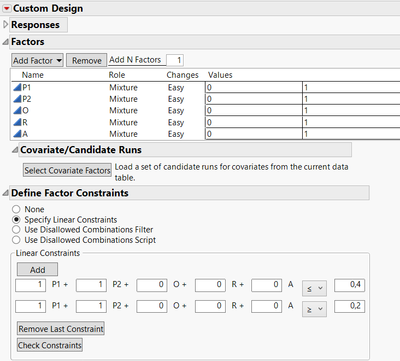Click the lower value field for R
400x361 pixels.
tap(254, 122)
